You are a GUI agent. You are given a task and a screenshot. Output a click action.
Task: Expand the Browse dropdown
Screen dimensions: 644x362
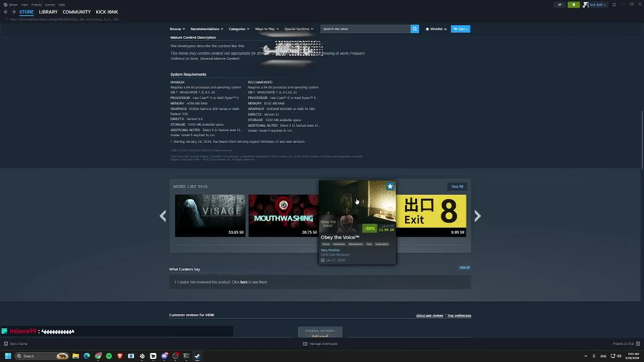pos(177,29)
